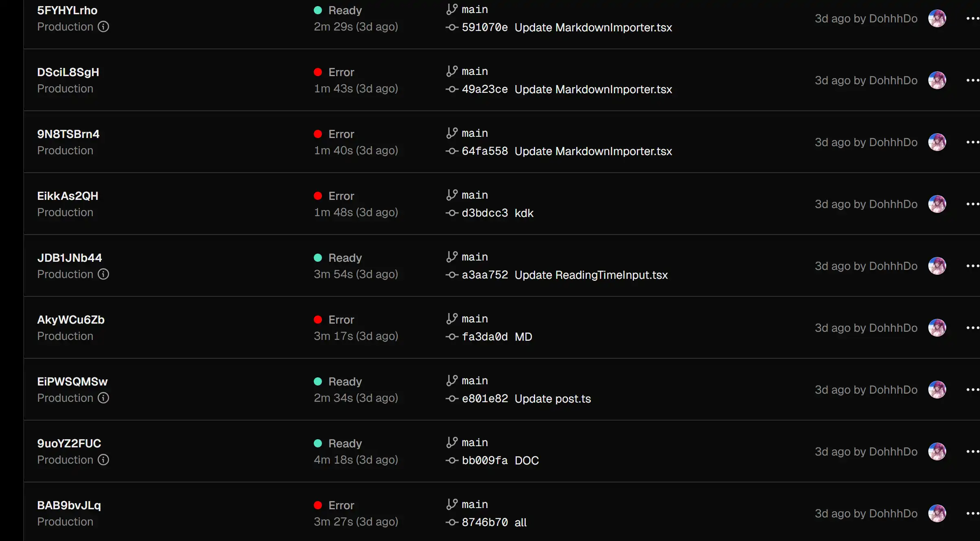Open three-dot menu for JDB1JNb44 deployment
The image size is (980, 541).
(x=972, y=266)
